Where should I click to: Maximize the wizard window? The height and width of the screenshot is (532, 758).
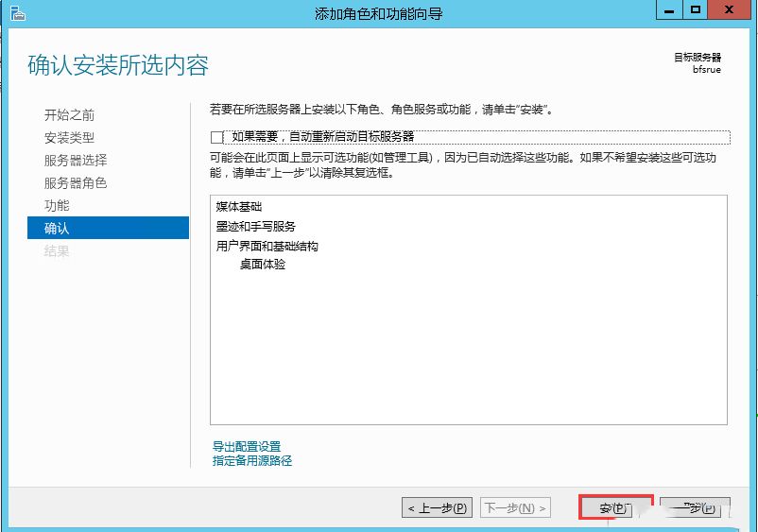coord(697,11)
